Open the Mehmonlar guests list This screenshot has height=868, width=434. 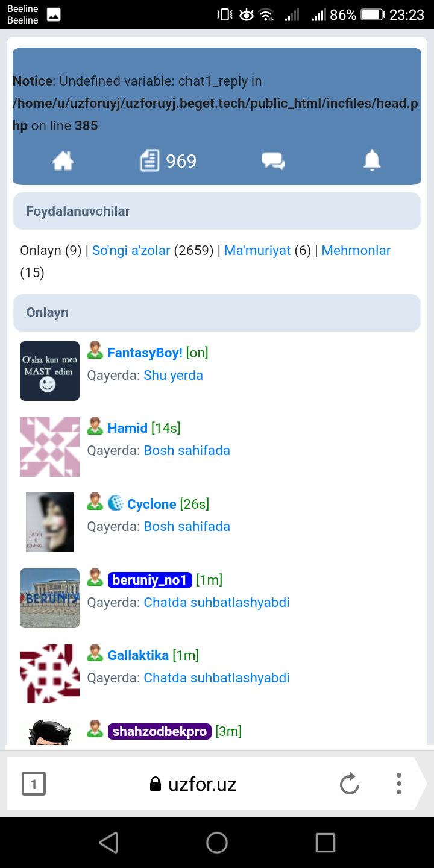click(x=356, y=250)
